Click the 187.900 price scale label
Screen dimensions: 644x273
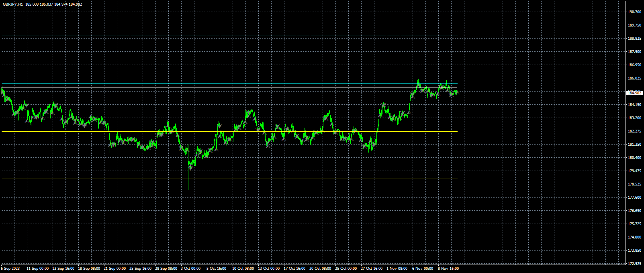(634, 52)
